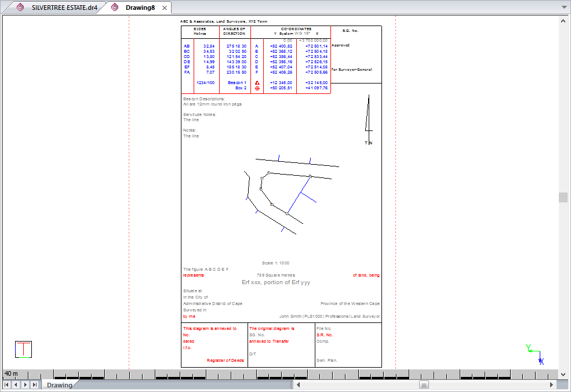Click the red T icon at bottom left

(23, 349)
